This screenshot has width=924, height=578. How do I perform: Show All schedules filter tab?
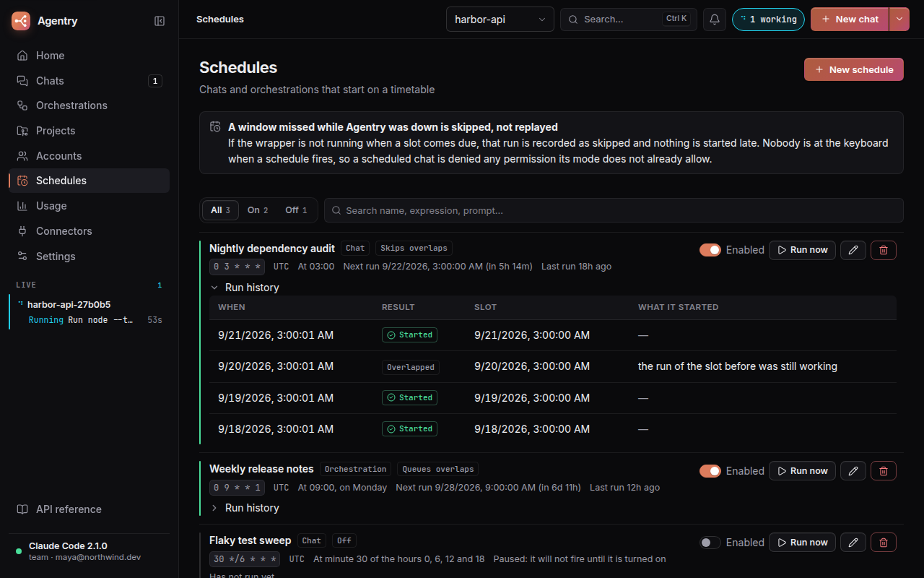click(x=220, y=210)
